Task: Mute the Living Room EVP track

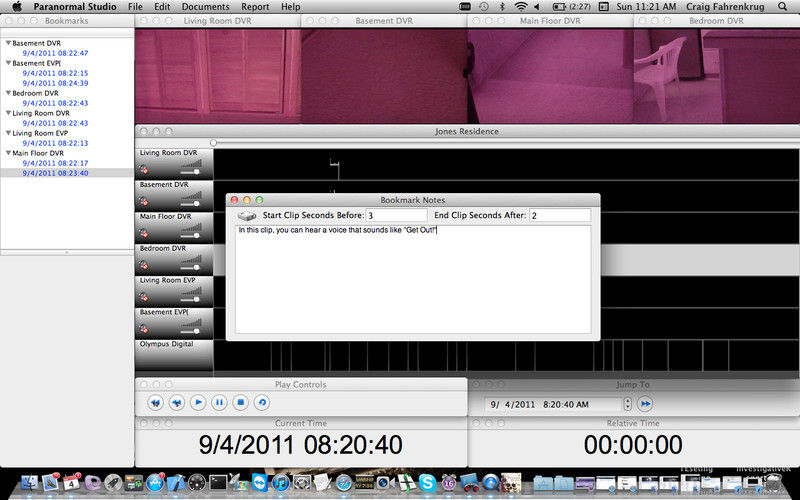Action: pyautogui.click(x=144, y=297)
